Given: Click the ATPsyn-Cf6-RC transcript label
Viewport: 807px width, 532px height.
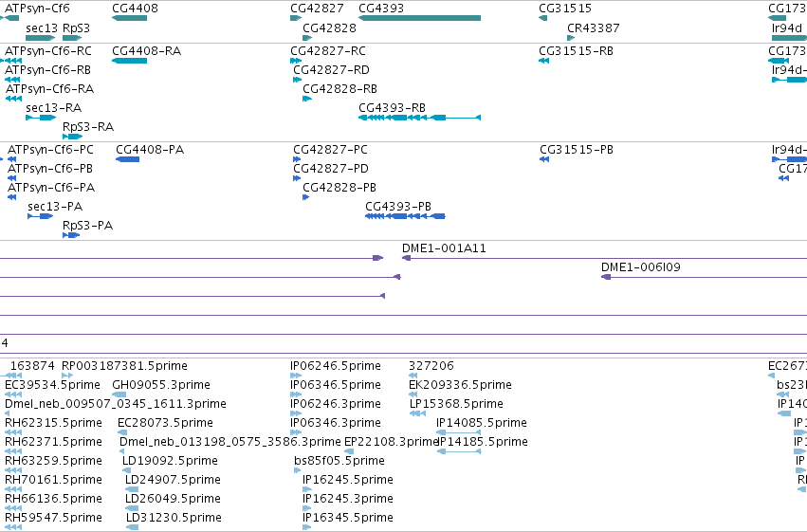Looking at the screenshot, I should click(47, 51).
